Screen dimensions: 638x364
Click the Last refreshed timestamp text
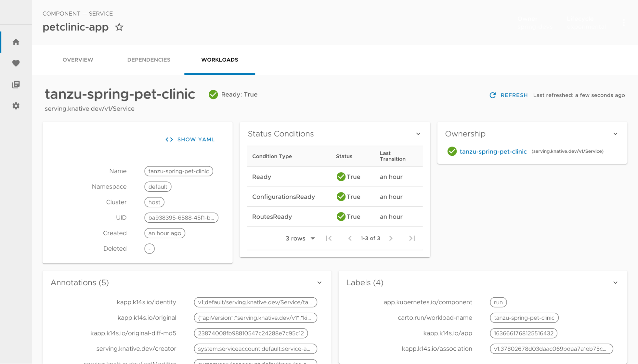[x=579, y=95]
